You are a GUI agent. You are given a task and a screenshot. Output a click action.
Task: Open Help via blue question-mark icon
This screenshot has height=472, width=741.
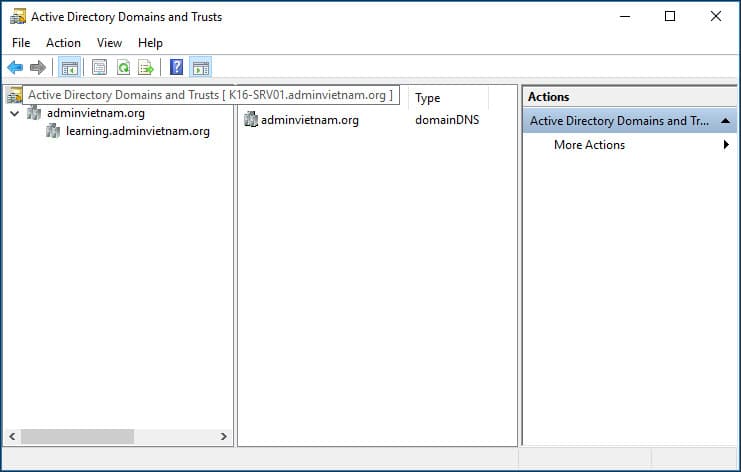point(176,68)
